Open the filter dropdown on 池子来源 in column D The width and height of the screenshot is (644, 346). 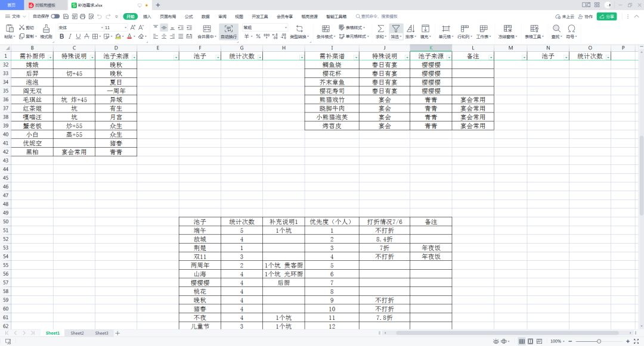pyautogui.click(x=134, y=57)
